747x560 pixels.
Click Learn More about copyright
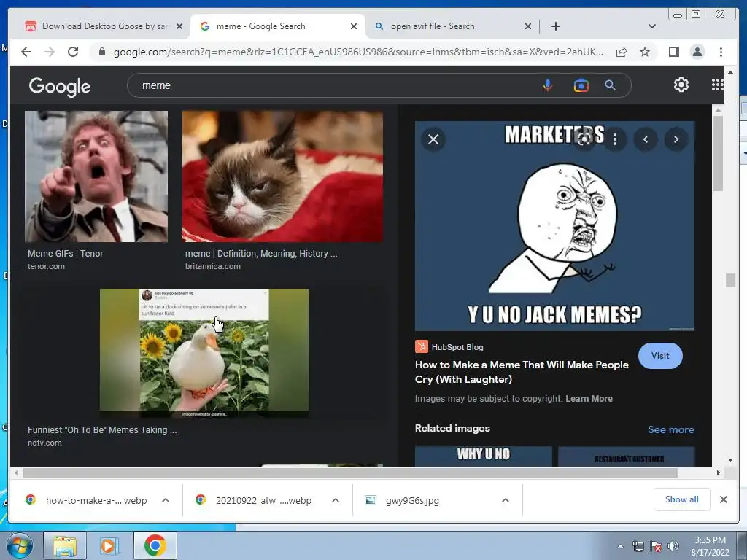[589, 399]
